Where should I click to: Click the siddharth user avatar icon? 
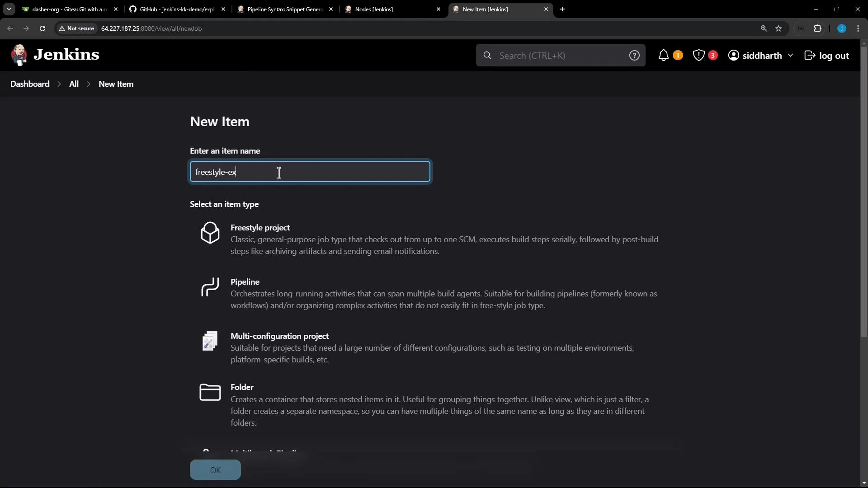(734, 55)
